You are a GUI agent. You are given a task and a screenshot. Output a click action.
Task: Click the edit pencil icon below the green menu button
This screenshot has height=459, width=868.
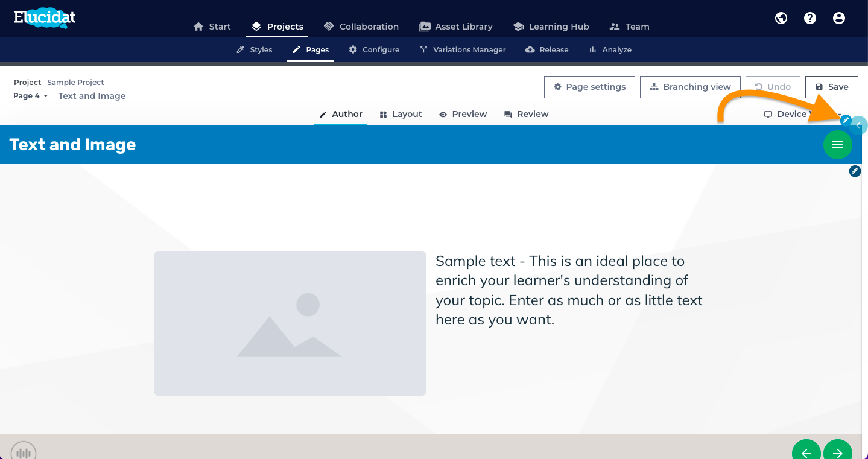coord(855,171)
